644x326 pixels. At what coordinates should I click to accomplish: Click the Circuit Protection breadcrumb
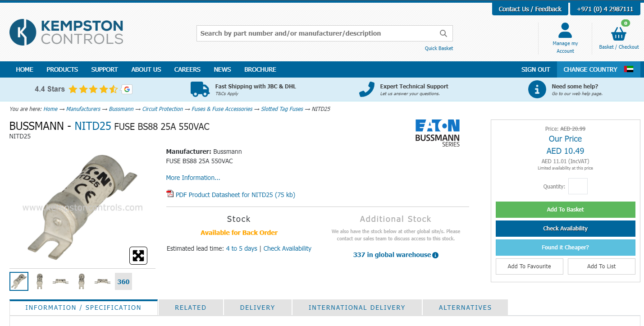[163, 109]
